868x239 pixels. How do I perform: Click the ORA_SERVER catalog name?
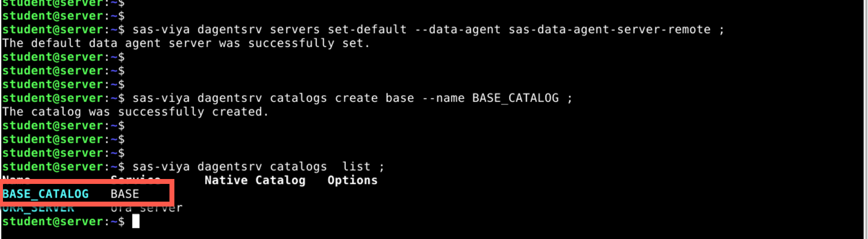pos(38,209)
